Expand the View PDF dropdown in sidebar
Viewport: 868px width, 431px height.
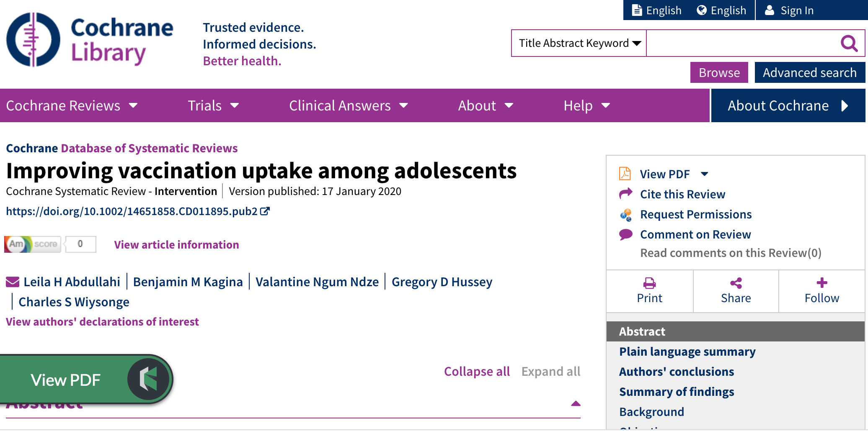pyautogui.click(x=705, y=174)
